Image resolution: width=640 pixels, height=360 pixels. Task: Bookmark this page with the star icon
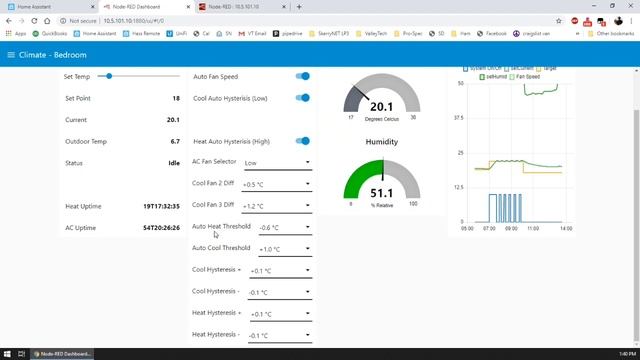(559, 21)
